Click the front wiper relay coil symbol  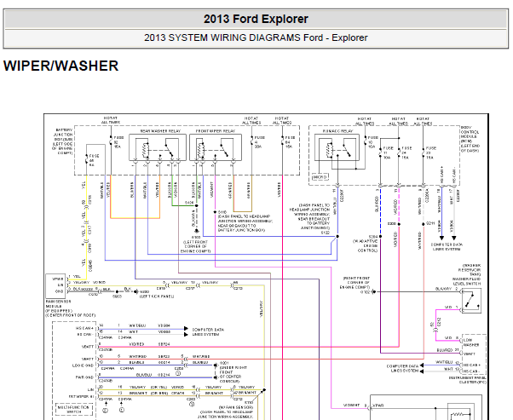[200, 151]
